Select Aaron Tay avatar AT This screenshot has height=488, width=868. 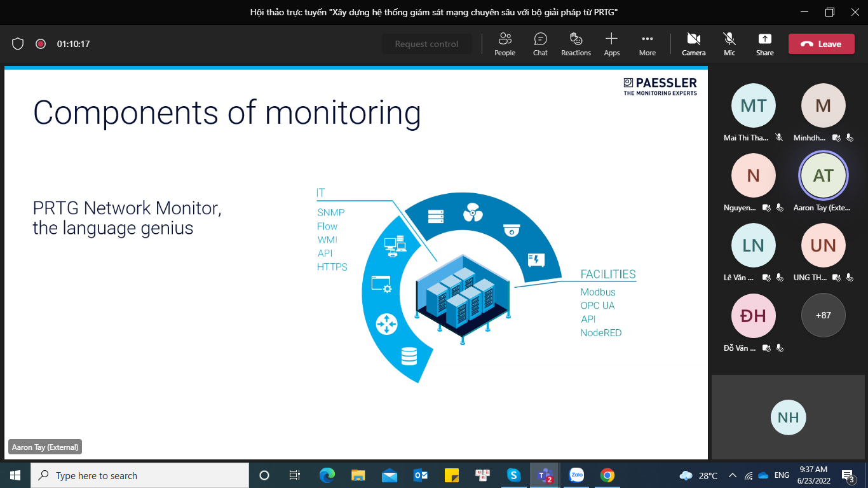[x=824, y=175]
